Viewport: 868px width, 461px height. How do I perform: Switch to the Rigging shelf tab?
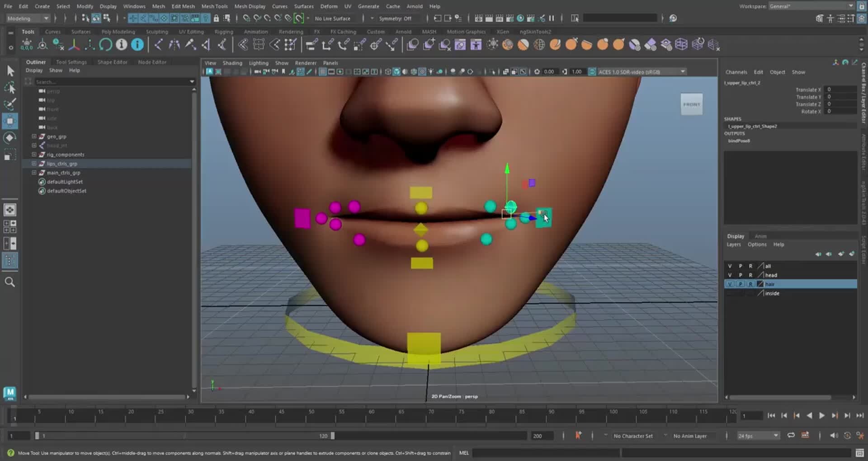coord(224,32)
